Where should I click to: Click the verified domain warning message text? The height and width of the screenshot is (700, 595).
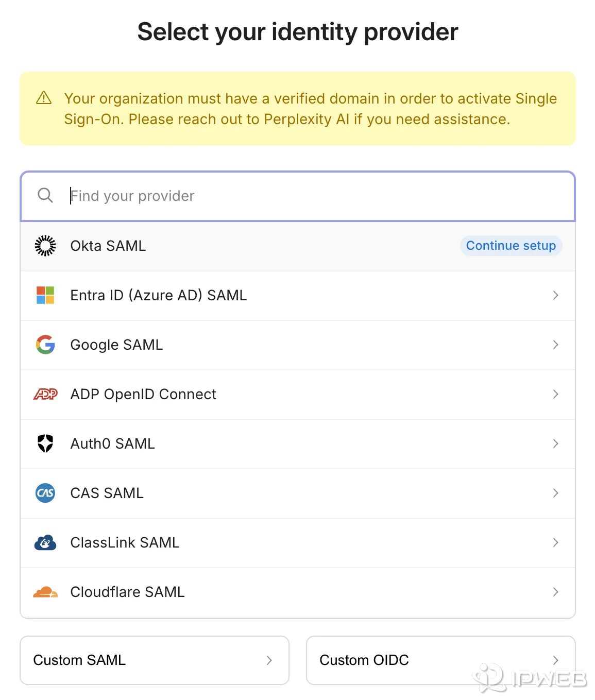[310, 109]
